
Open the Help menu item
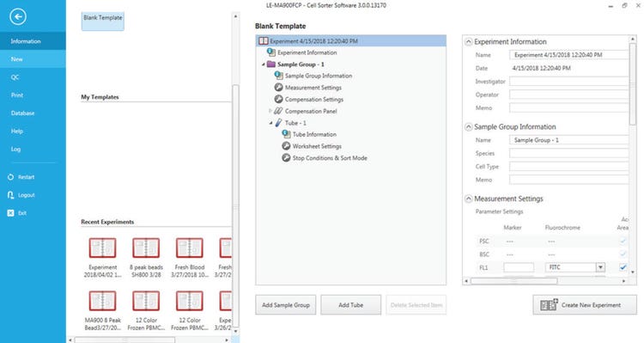pyautogui.click(x=33, y=132)
